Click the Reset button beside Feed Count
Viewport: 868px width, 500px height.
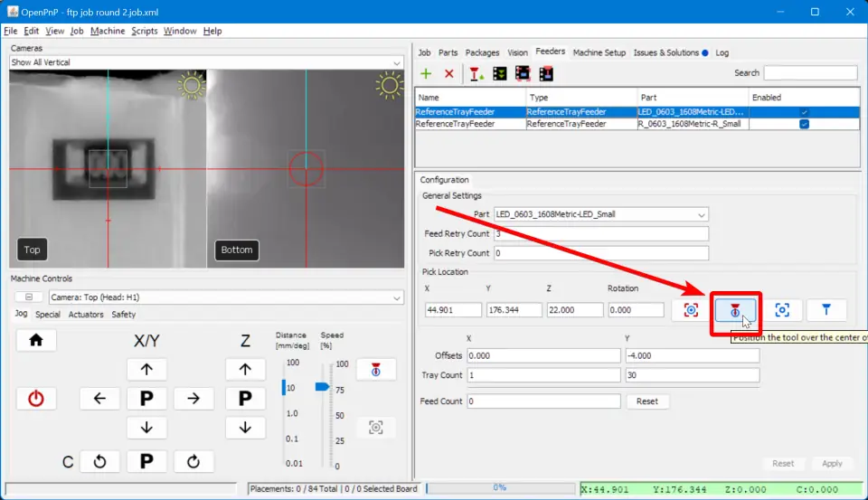point(647,401)
